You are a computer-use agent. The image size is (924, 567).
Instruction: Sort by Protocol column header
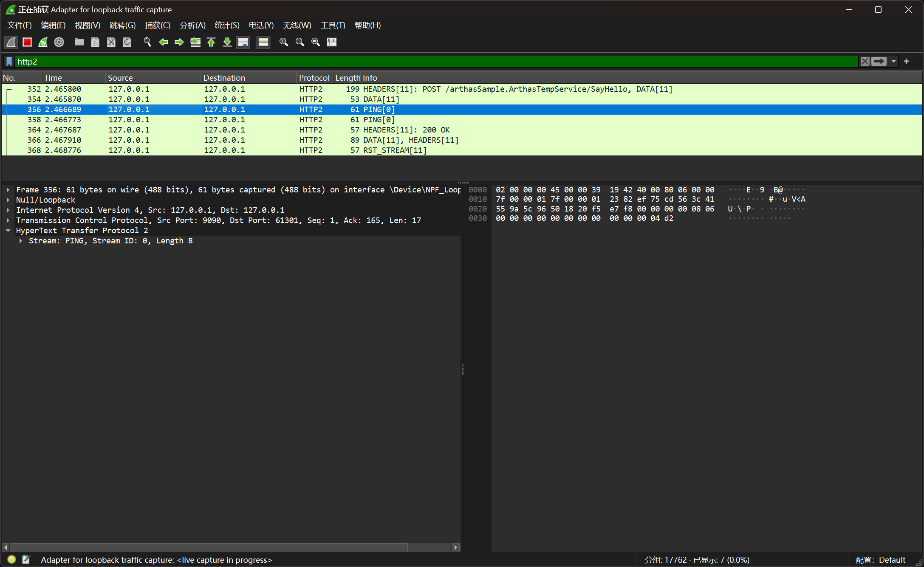click(x=314, y=78)
